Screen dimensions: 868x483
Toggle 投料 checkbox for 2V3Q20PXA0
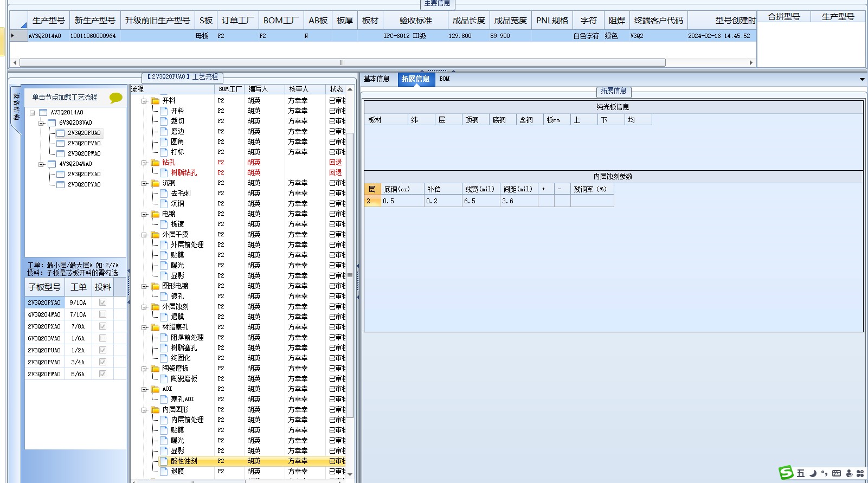click(102, 326)
